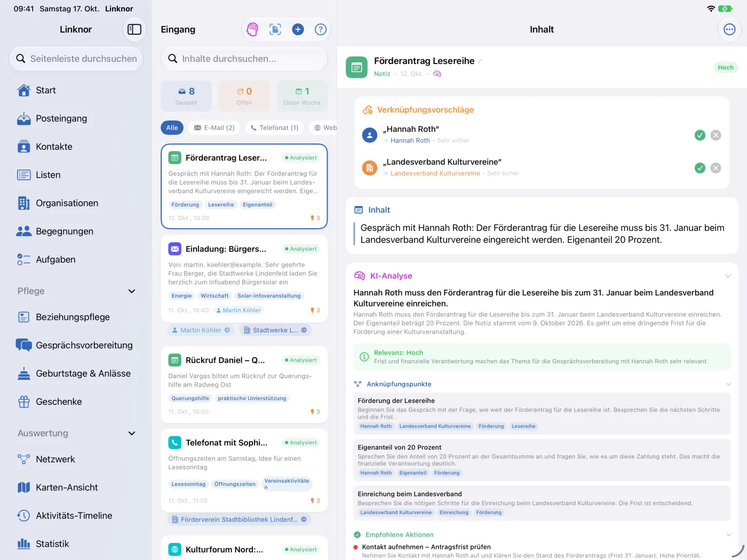Collapse the Empfohlene Aktionen section chevron
Screen dimensions: 747x560
728,535
